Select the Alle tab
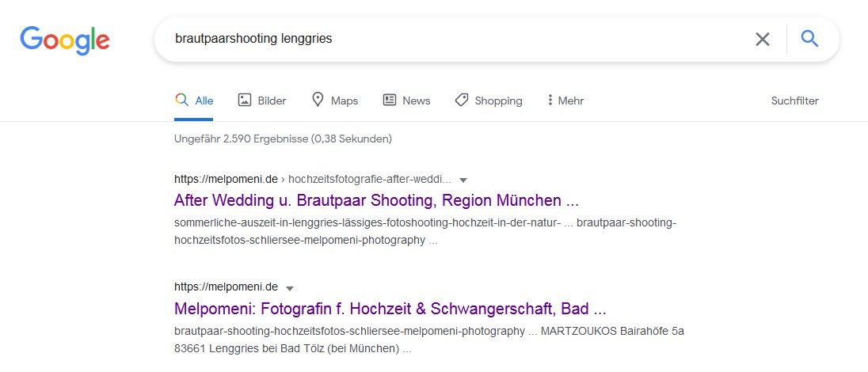 click(x=194, y=101)
